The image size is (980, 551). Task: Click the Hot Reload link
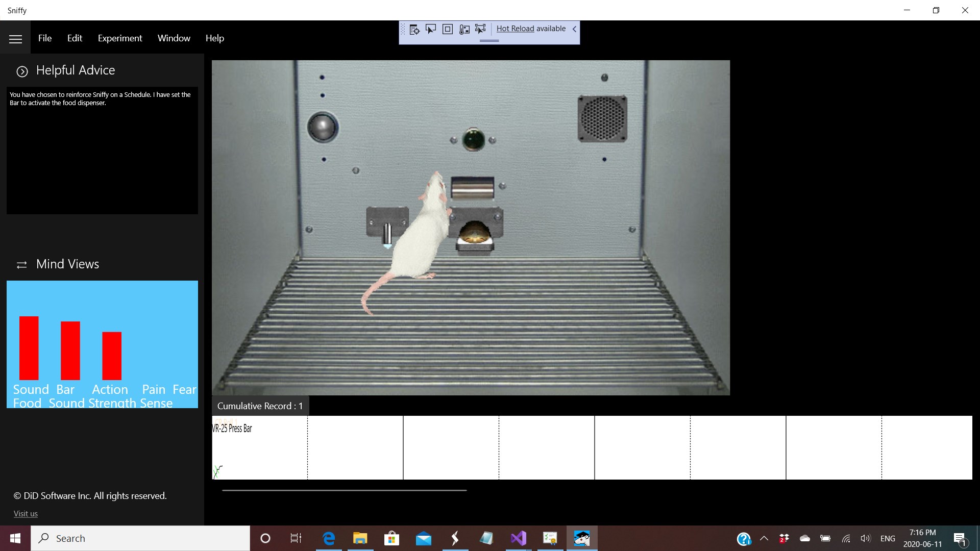(515, 29)
